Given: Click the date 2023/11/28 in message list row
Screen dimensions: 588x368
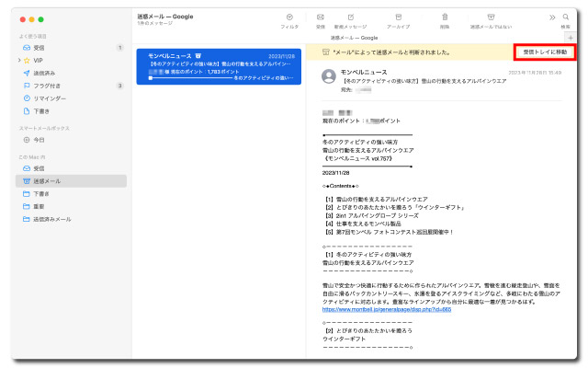Looking at the screenshot, I should click(282, 56).
